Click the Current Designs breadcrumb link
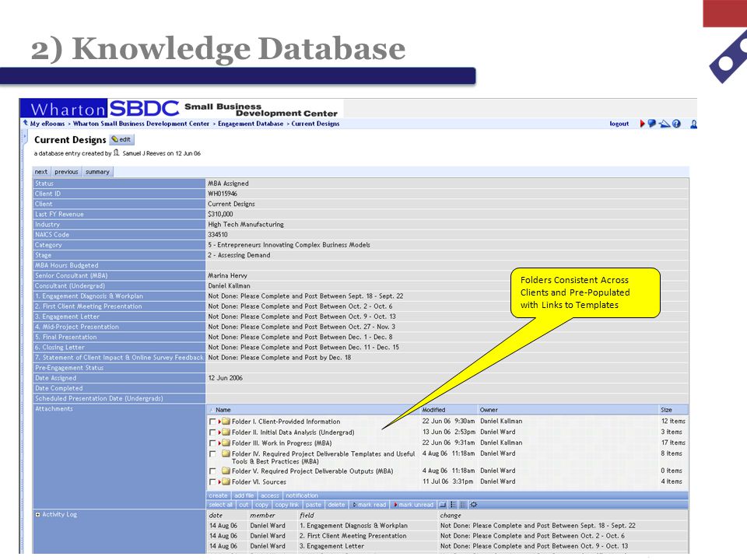This screenshot has height=560, width=747. (x=315, y=124)
